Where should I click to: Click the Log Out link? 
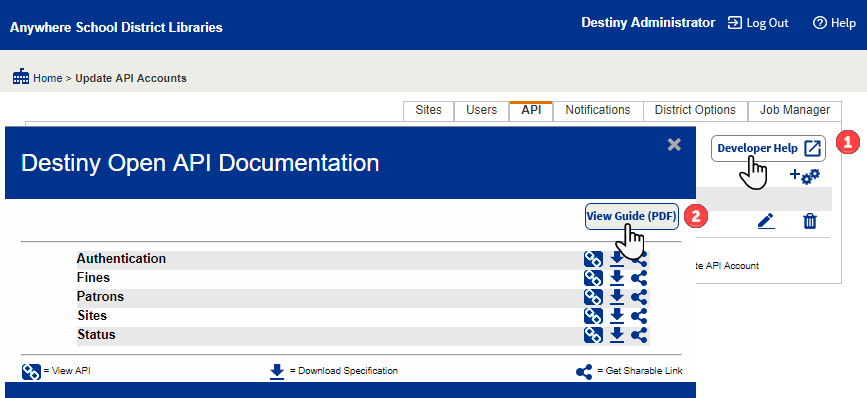[x=758, y=23]
